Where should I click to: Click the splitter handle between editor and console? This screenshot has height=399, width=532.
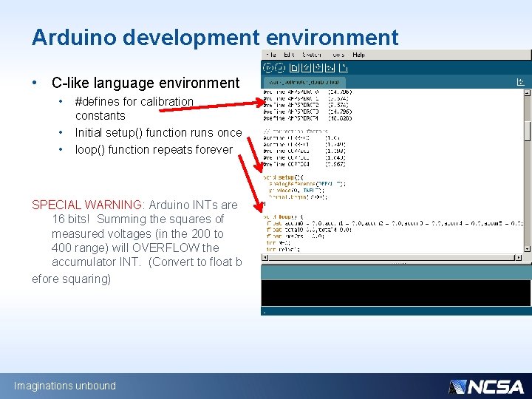tap(399, 263)
